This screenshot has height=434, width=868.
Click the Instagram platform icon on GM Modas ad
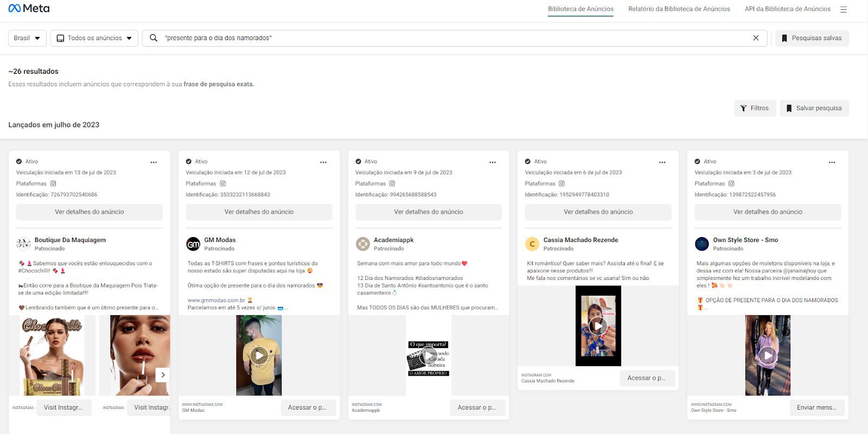coord(222,183)
